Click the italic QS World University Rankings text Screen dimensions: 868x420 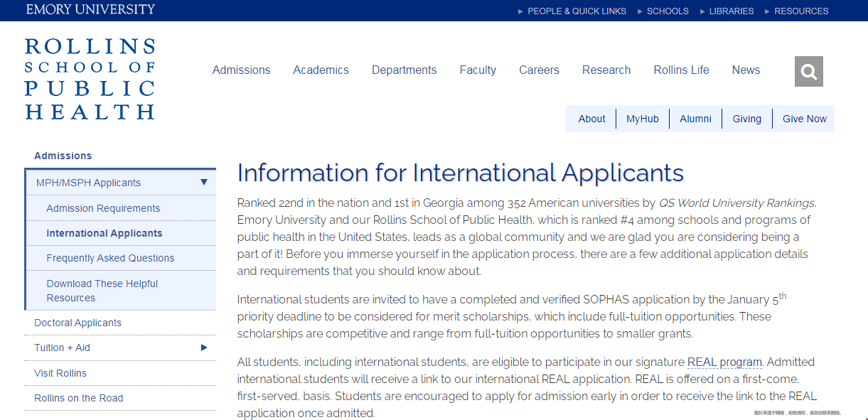[737, 203]
